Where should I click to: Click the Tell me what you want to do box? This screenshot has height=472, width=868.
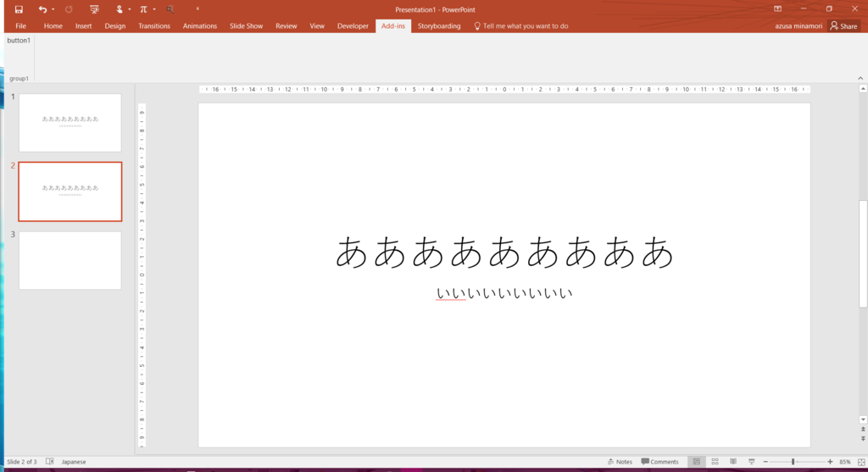coord(521,26)
